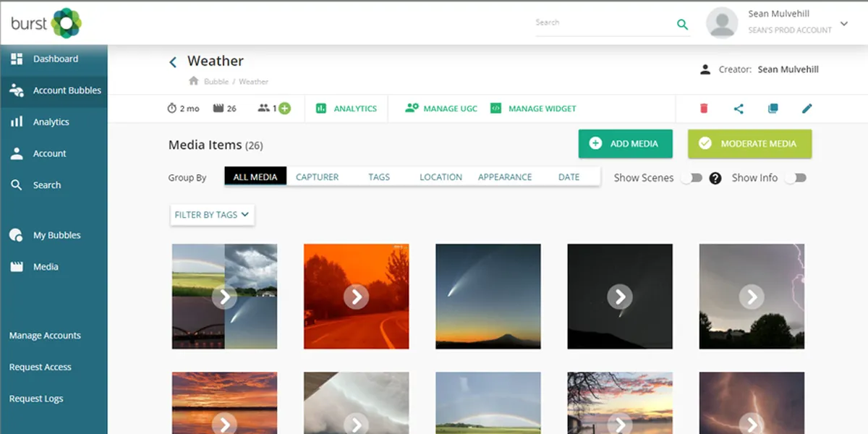The width and height of the screenshot is (868, 434).
Task: Open Search in sidebar
Action: (x=54, y=185)
